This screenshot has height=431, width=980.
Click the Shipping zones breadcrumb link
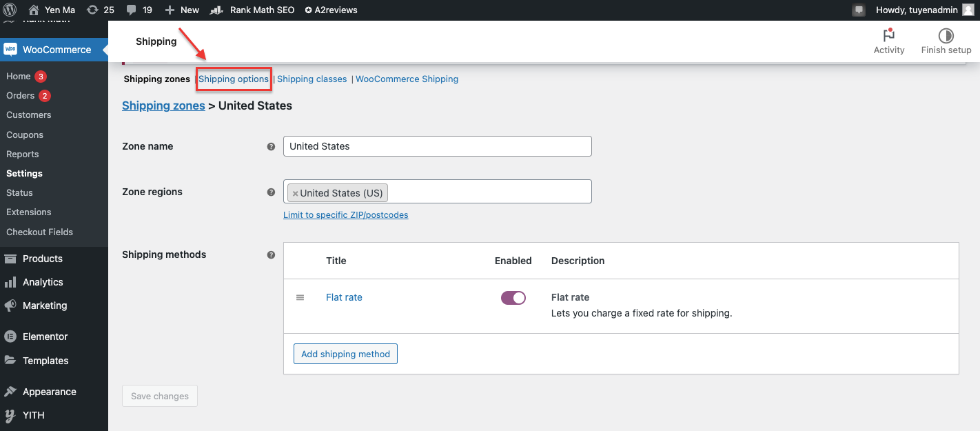[x=163, y=106]
